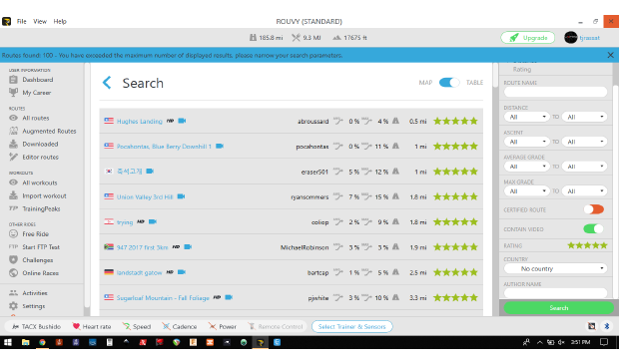Open the Distance maximum dropdown
The height and width of the screenshot is (364, 619).
584,117
